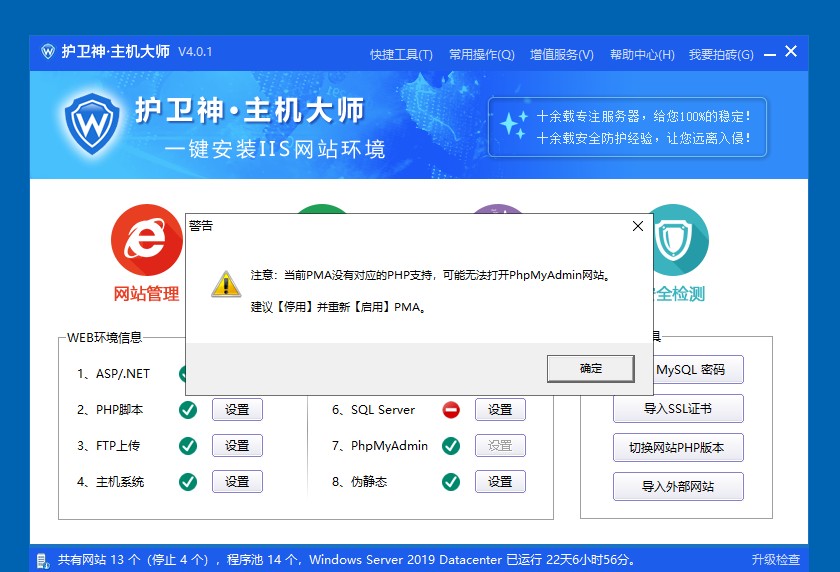Click the green check beside 伪静态
This screenshot has height=572, width=840.
(x=451, y=481)
